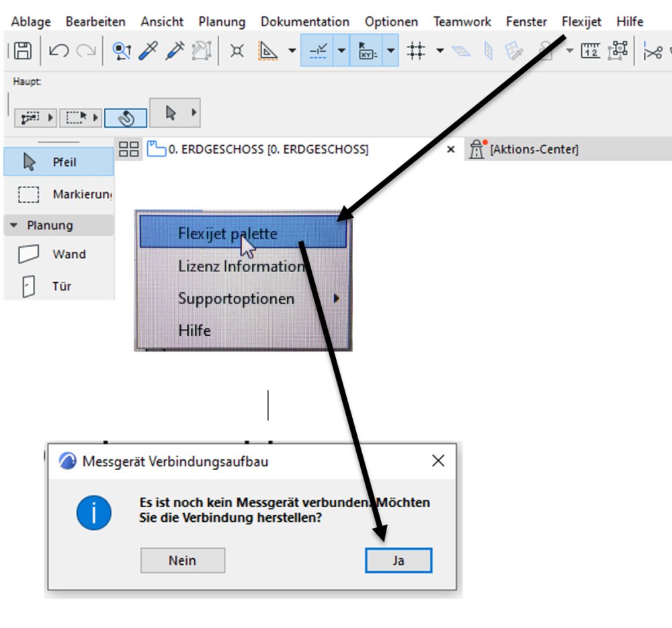The width and height of the screenshot is (672, 628).
Task: Click the grayed horizontal editing plane icon
Action: [461, 52]
